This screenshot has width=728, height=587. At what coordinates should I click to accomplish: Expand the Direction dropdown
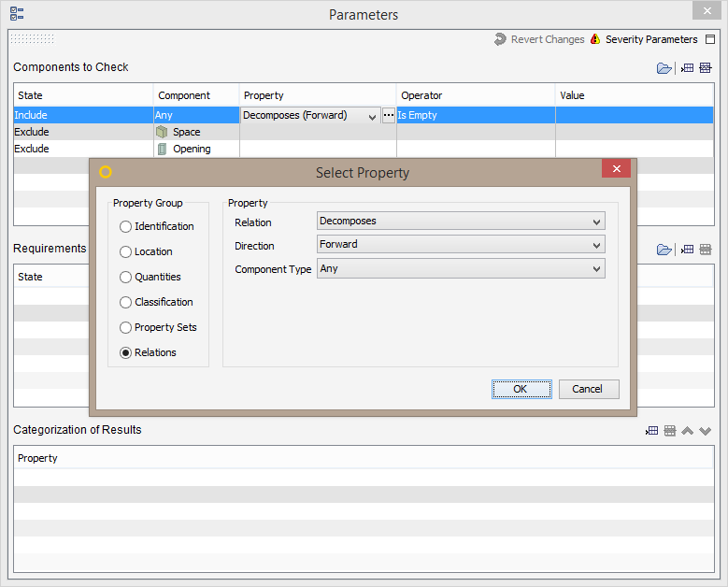point(461,245)
